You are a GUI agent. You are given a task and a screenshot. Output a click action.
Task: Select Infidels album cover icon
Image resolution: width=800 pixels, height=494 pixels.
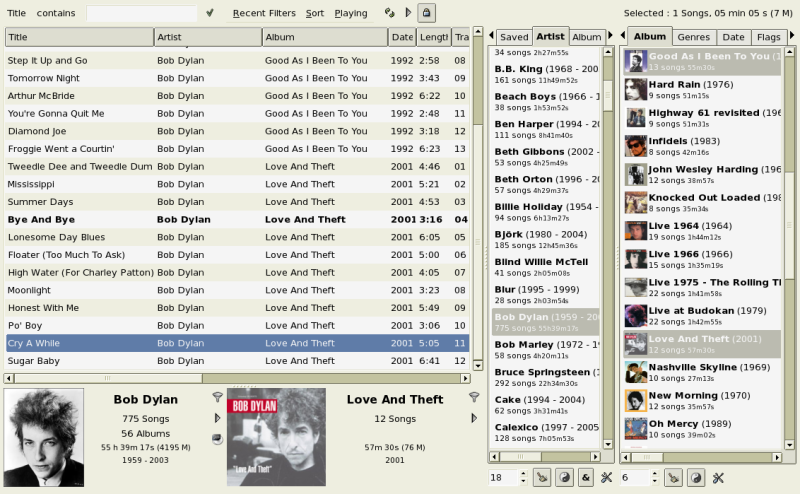click(636, 146)
